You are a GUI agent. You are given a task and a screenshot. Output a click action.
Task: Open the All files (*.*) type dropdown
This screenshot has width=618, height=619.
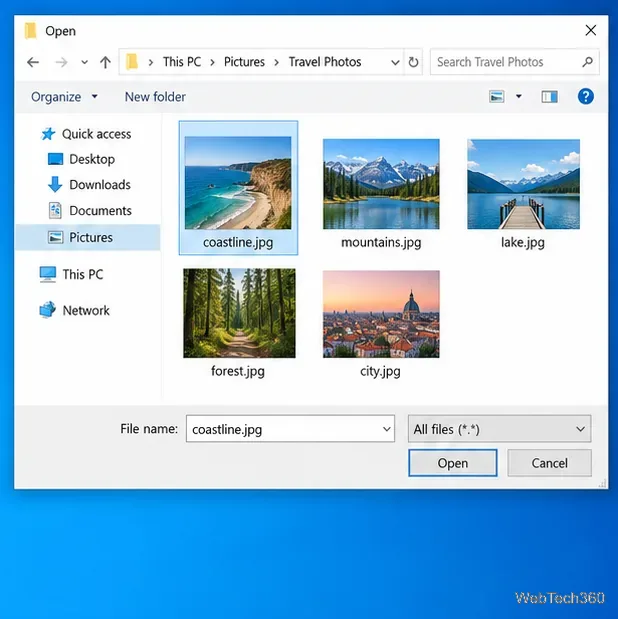coord(500,429)
